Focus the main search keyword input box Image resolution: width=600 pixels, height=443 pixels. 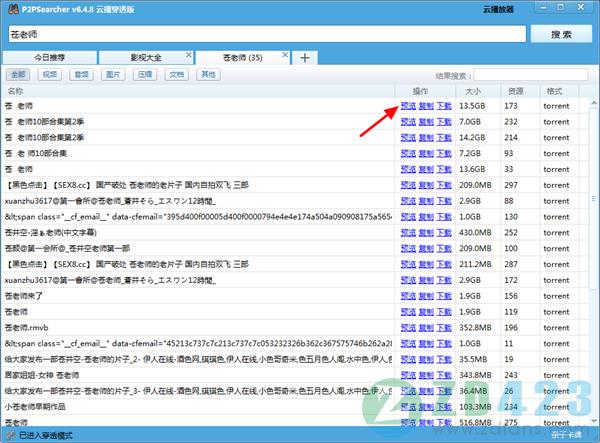click(267, 34)
